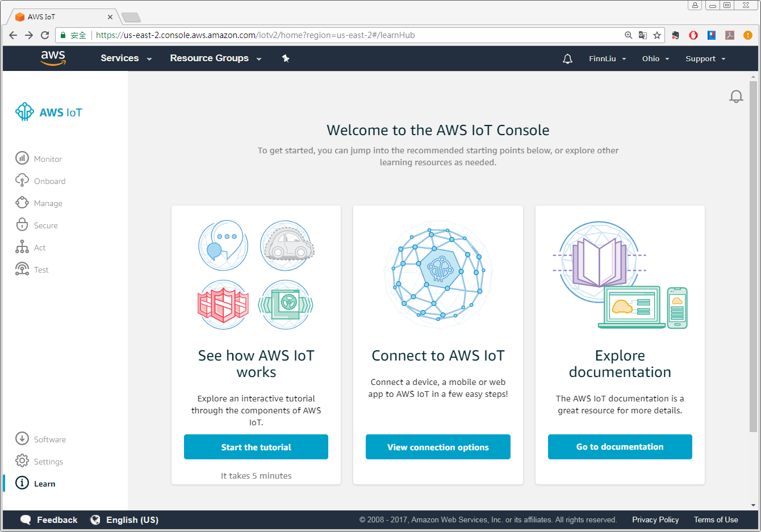This screenshot has width=761, height=532.
Task: Click the Opera-style red O extension icon
Action: pos(693,35)
